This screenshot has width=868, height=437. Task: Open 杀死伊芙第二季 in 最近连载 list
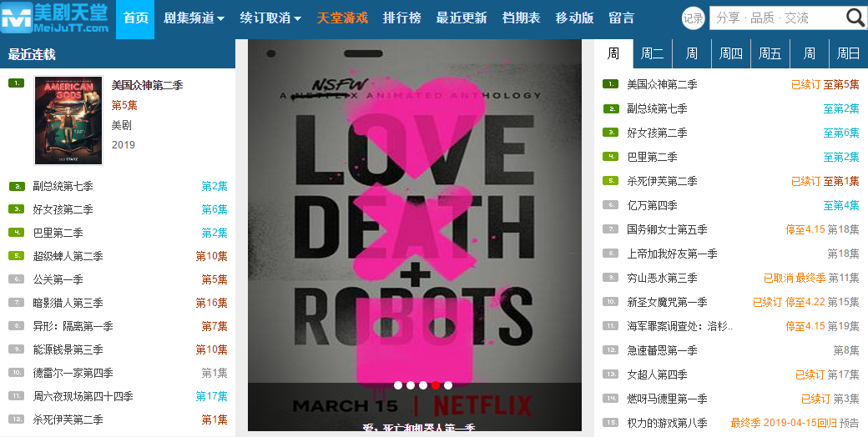[x=68, y=419]
